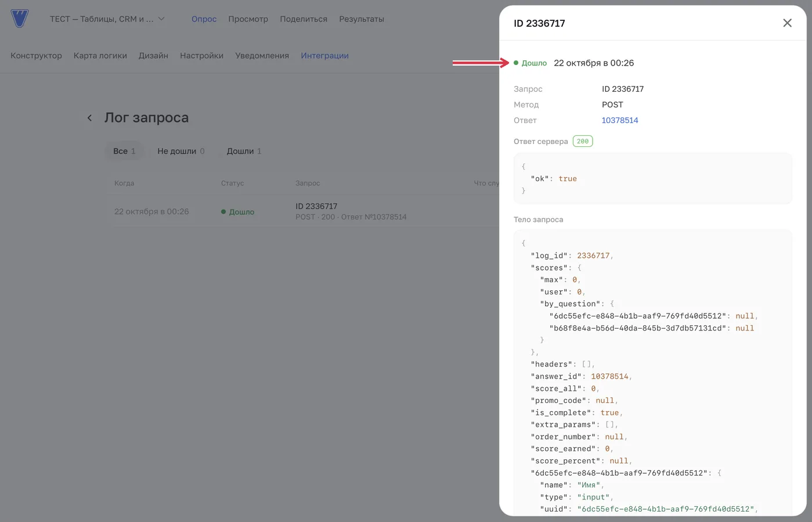Click the Запрос column header

point(308,183)
